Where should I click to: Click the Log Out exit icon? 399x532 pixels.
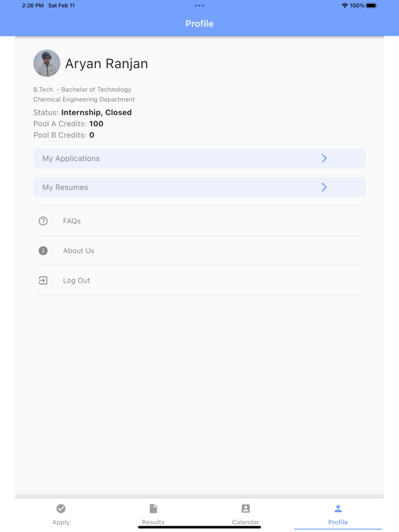(43, 280)
